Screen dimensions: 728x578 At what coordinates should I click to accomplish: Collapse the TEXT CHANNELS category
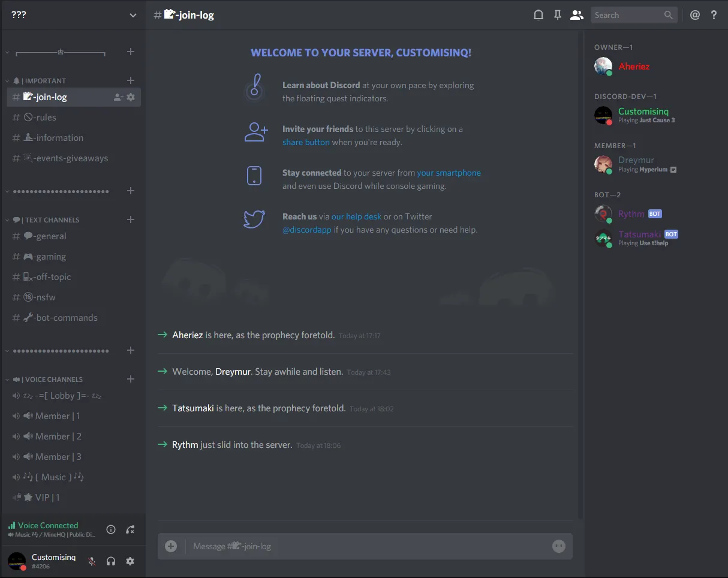tap(42, 220)
